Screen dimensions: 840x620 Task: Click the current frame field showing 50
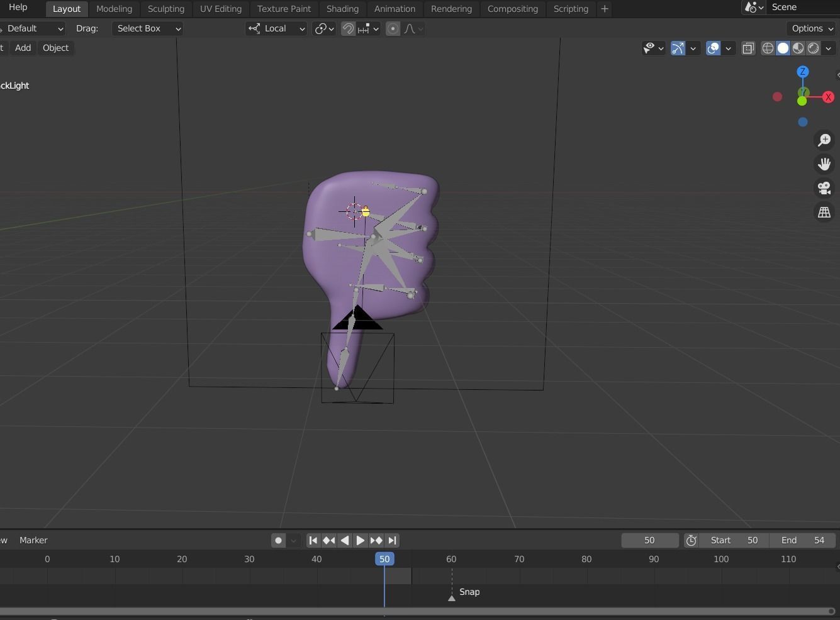650,540
